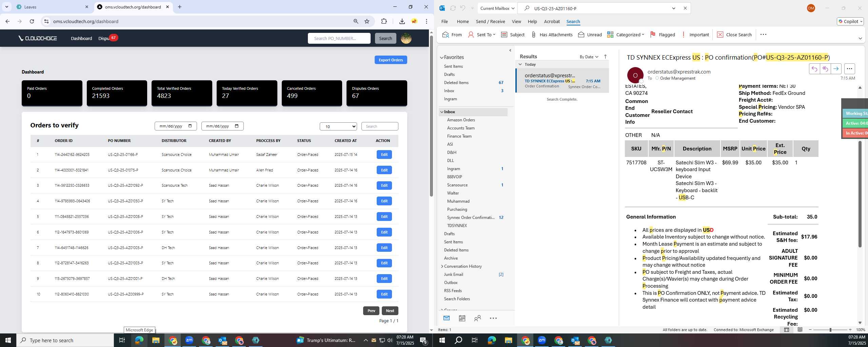This screenshot has height=347, width=868.
Task: Clear the Outlook search box
Action: [x=685, y=8]
